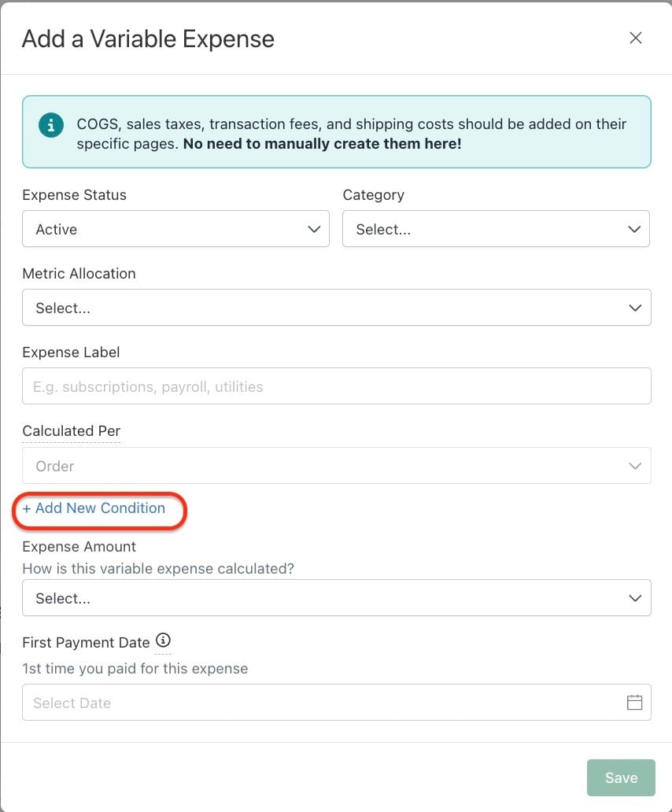This screenshot has width=672, height=812.
Task: Open the Expense Status dropdown showing Active
Action: 175,229
